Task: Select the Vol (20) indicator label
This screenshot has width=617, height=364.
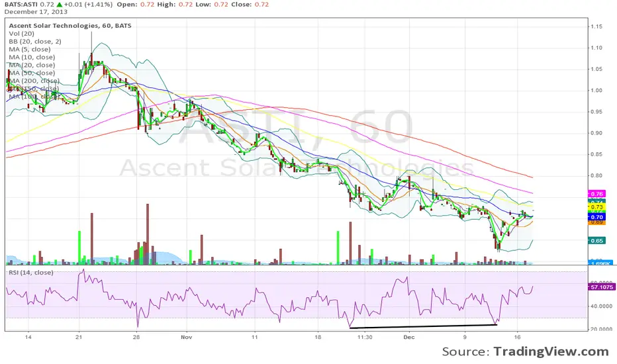Action: [x=21, y=34]
